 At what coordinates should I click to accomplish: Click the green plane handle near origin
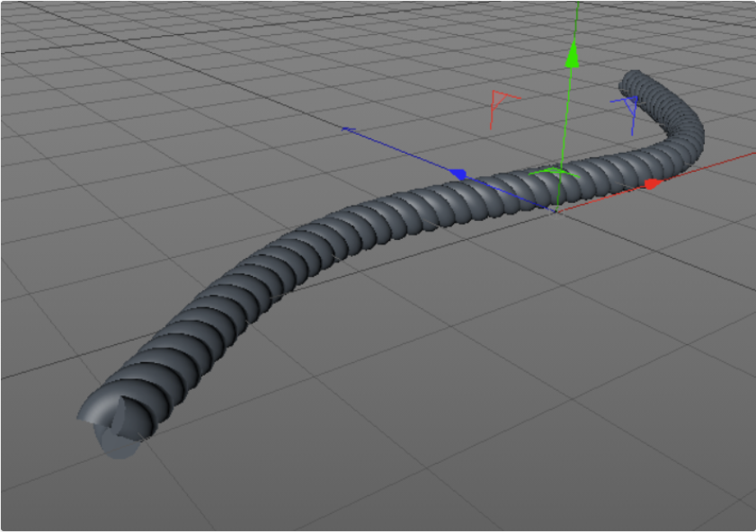[554, 172]
